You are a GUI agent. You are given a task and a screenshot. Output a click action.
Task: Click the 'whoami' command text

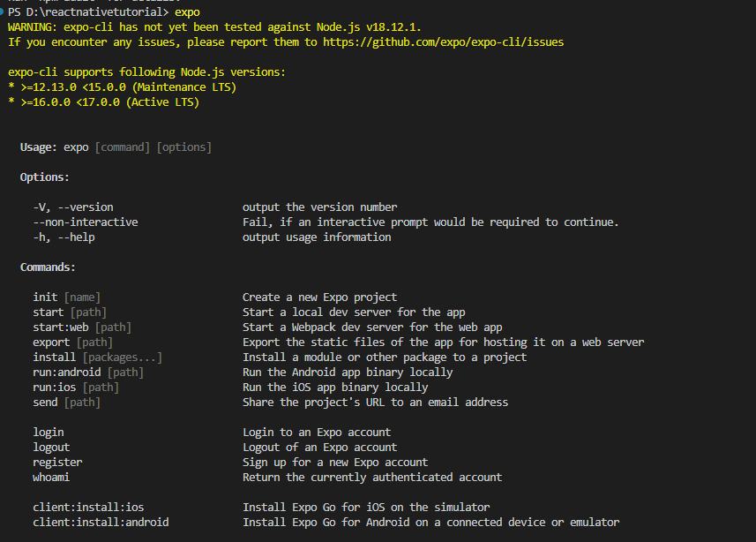point(51,478)
